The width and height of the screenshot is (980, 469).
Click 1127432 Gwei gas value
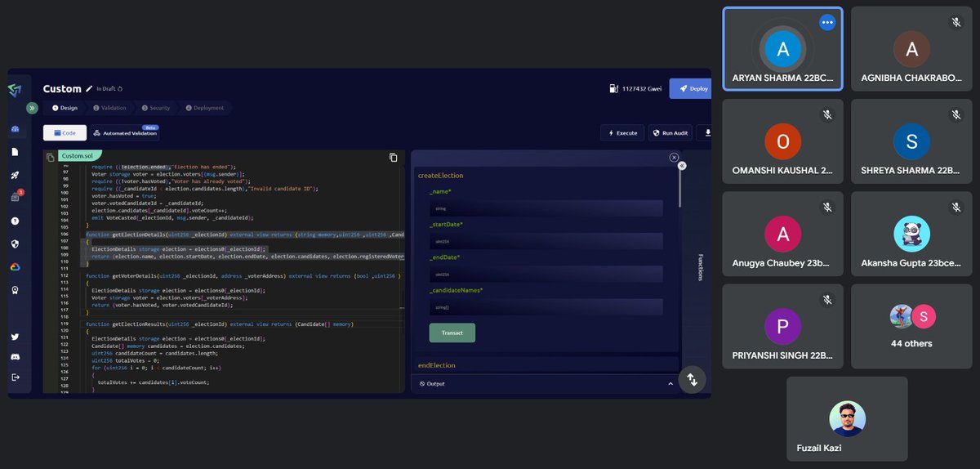coord(642,88)
